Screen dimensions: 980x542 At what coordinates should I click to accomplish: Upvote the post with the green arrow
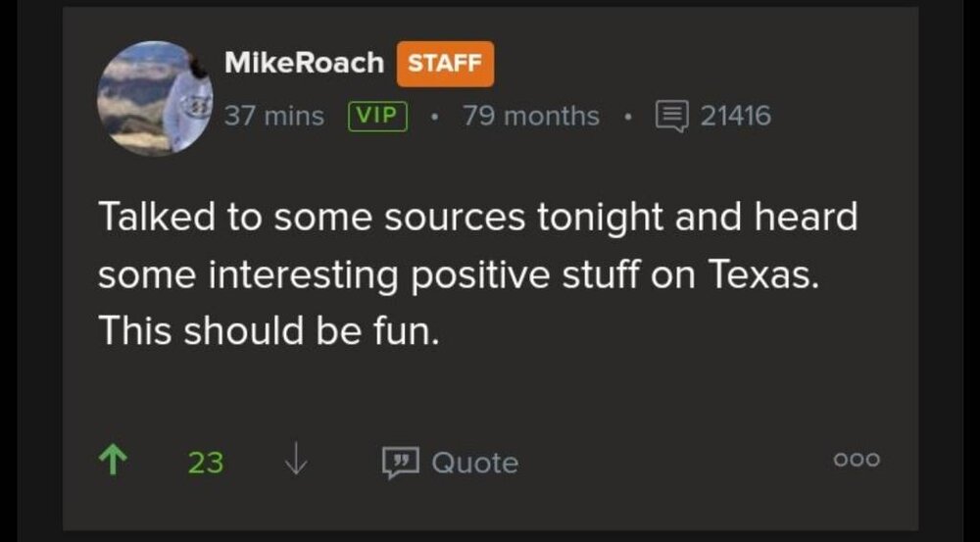[x=114, y=461]
